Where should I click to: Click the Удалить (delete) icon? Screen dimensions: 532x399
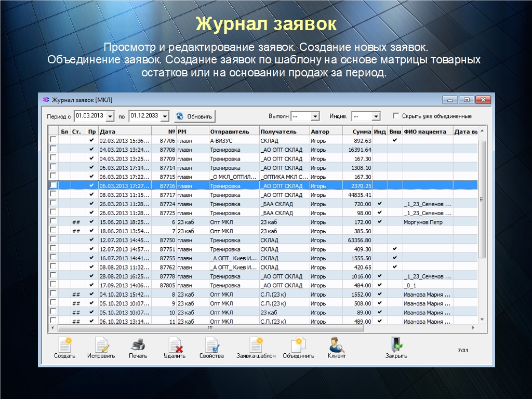pyautogui.click(x=174, y=345)
